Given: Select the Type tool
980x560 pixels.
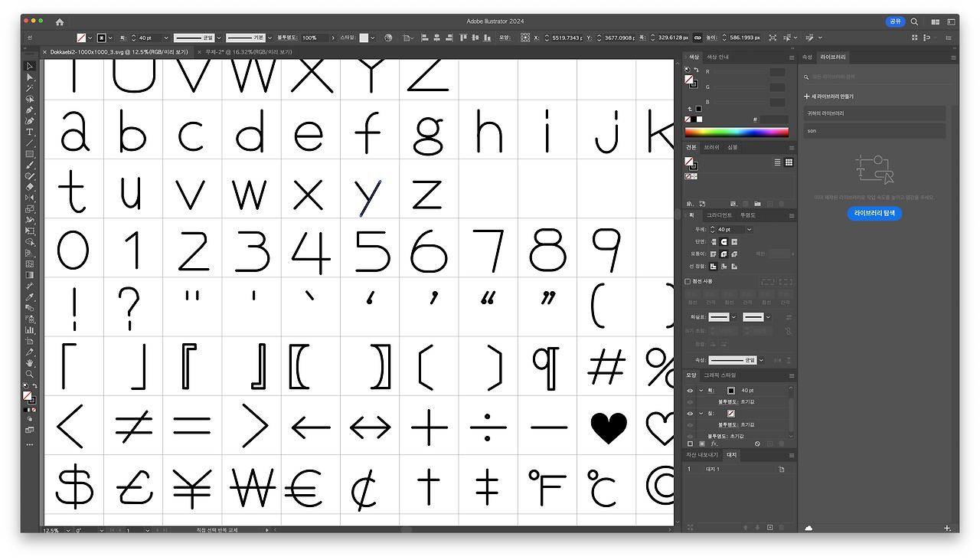Looking at the screenshot, I should (x=30, y=132).
